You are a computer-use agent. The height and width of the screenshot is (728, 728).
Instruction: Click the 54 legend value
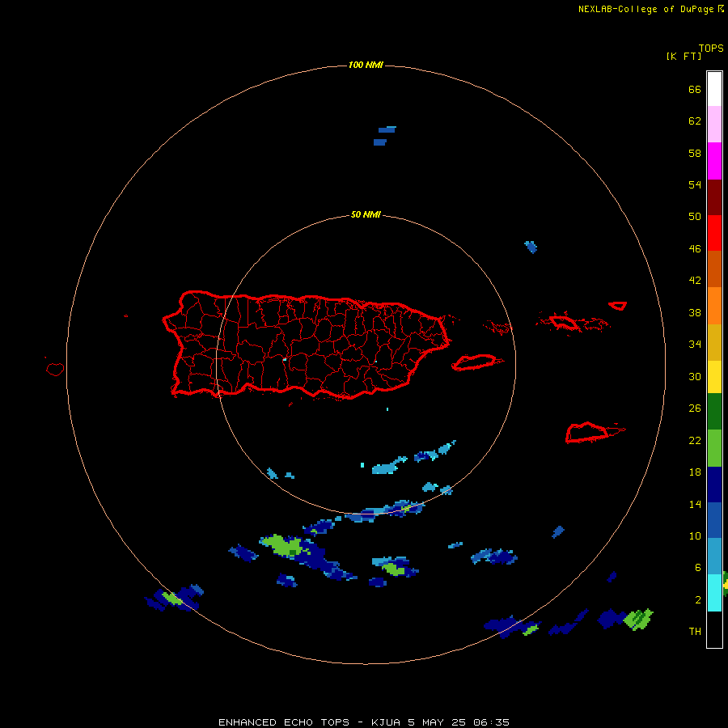click(x=695, y=184)
